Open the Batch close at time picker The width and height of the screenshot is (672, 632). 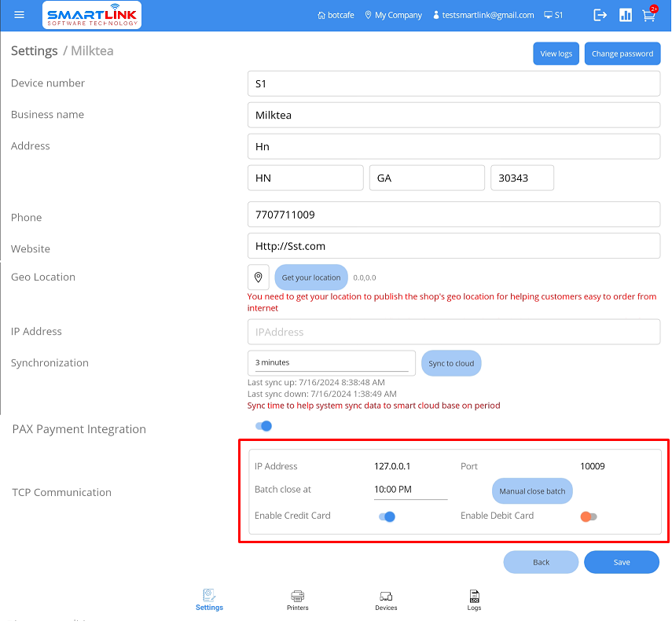pyautogui.click(x=410, y=490)
